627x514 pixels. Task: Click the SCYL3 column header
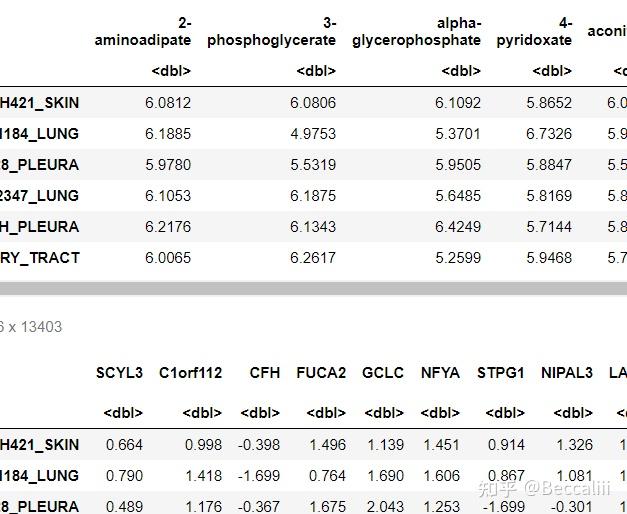[x=119, y=373]
